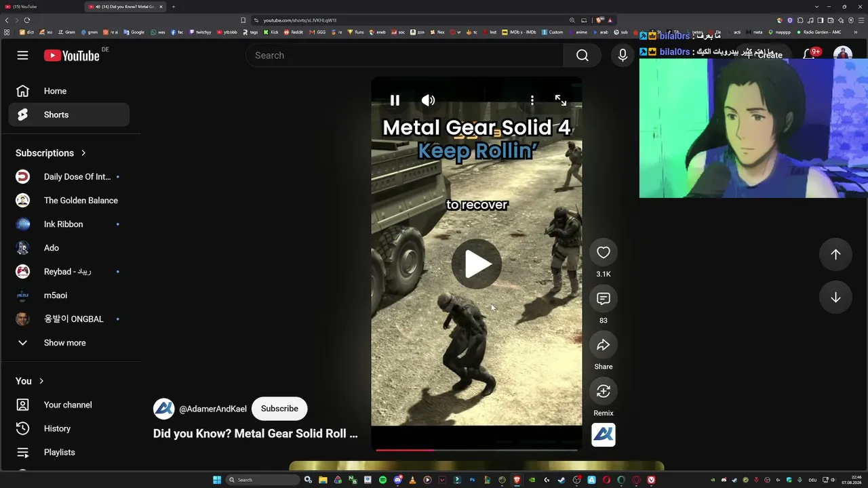
Task: Open the Brave Shields lion icon
Action: pyautogui.click(x=599, y=20)
